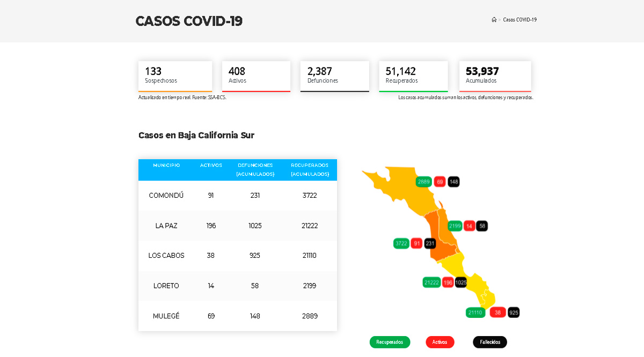Viewport: 644px width, 357px height.
Task: Click the Municipio column header
Action: click(166, 165)
